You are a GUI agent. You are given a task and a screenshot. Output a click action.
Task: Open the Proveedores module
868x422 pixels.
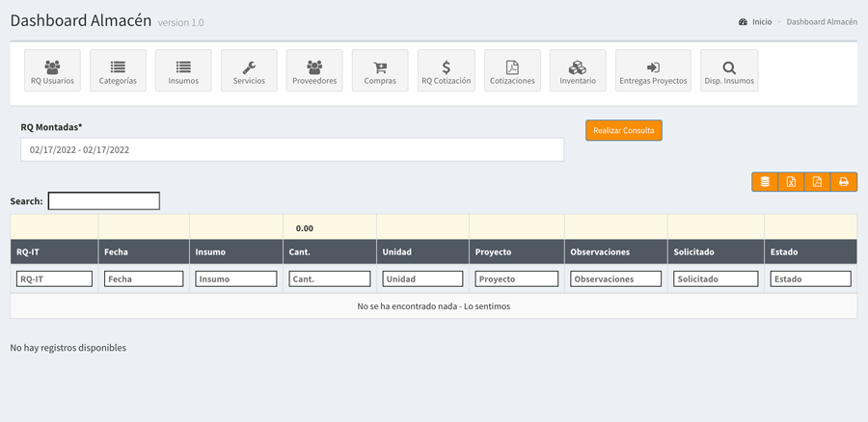click(x=314, y=71)
